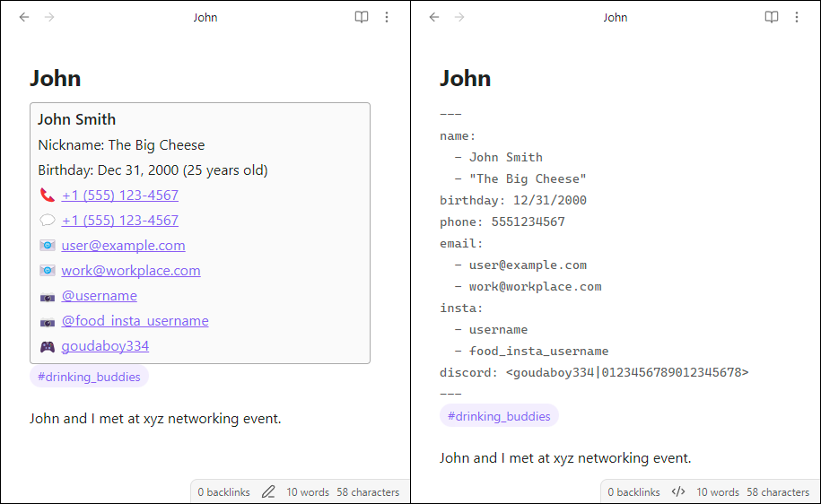
Task: Open @username Instagram link
Action: 99,296
